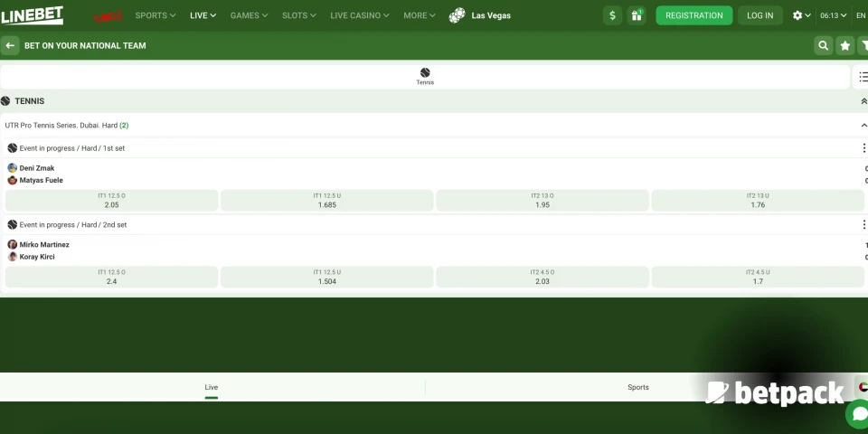The width and height of the screenshot is (868, 434).
Task: Open the Matyas Fuele player row
Action: coord(35,180)
